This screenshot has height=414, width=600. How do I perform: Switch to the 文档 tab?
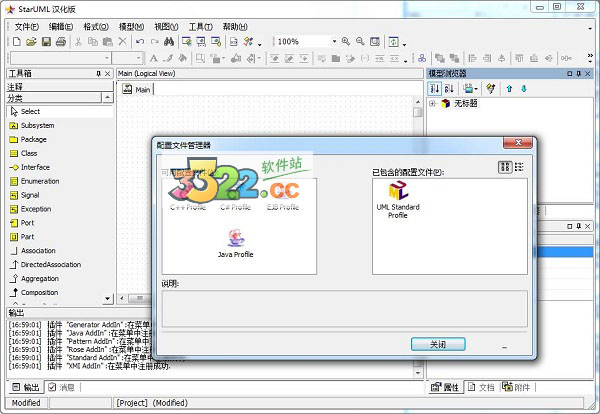pos(482,387)
